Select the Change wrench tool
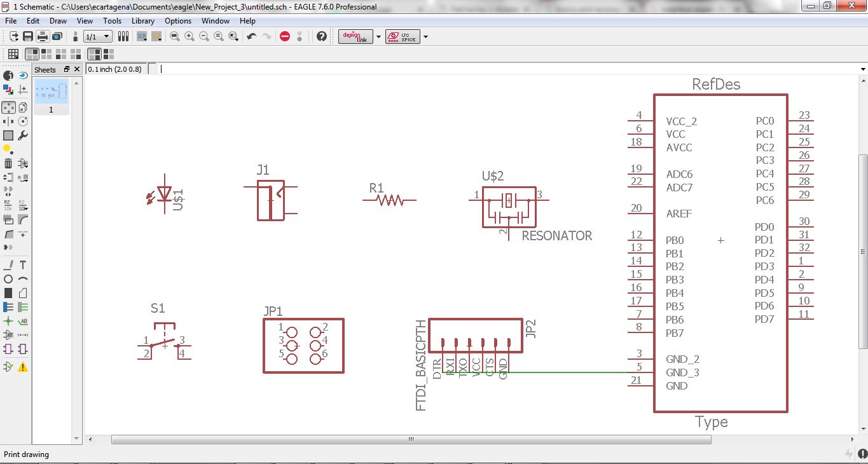 [23, 135]
